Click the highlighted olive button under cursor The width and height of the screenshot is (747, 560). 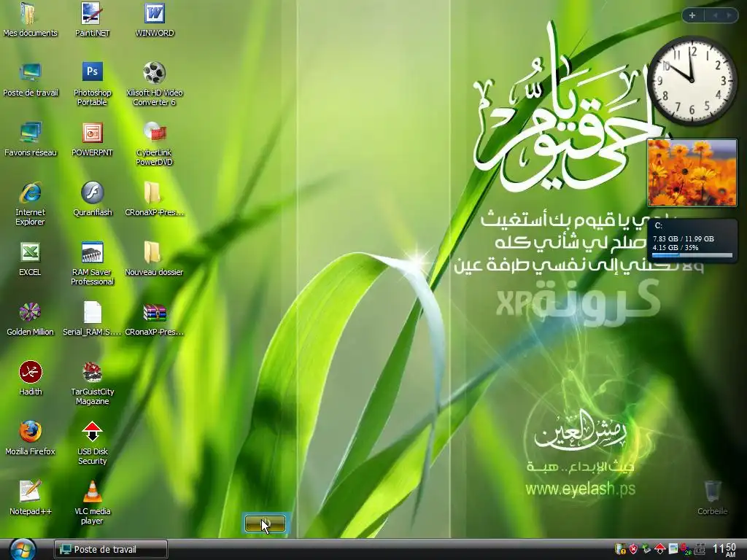(x=266, y=524)
